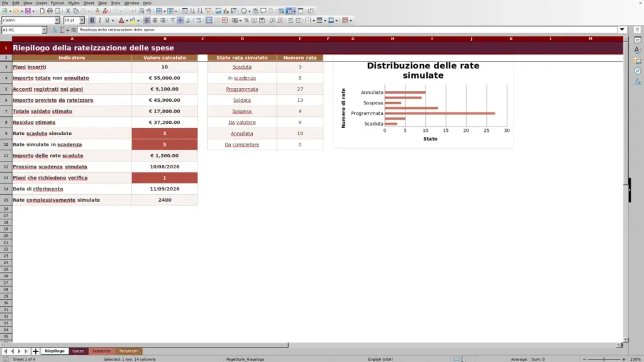The width and height of the screenshot is (644, 362).
Task: Toggle italic formatting
Action: tap(100, 20)
